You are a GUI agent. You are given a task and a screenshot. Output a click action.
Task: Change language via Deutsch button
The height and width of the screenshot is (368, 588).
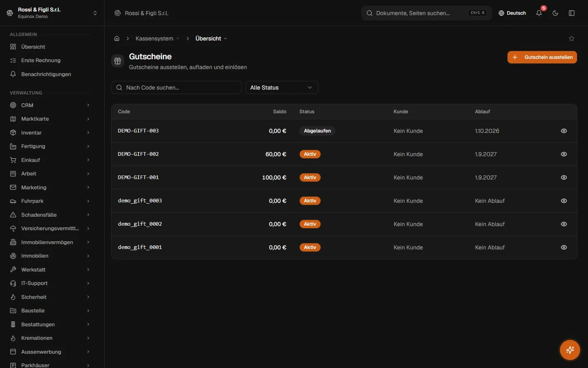512,13
